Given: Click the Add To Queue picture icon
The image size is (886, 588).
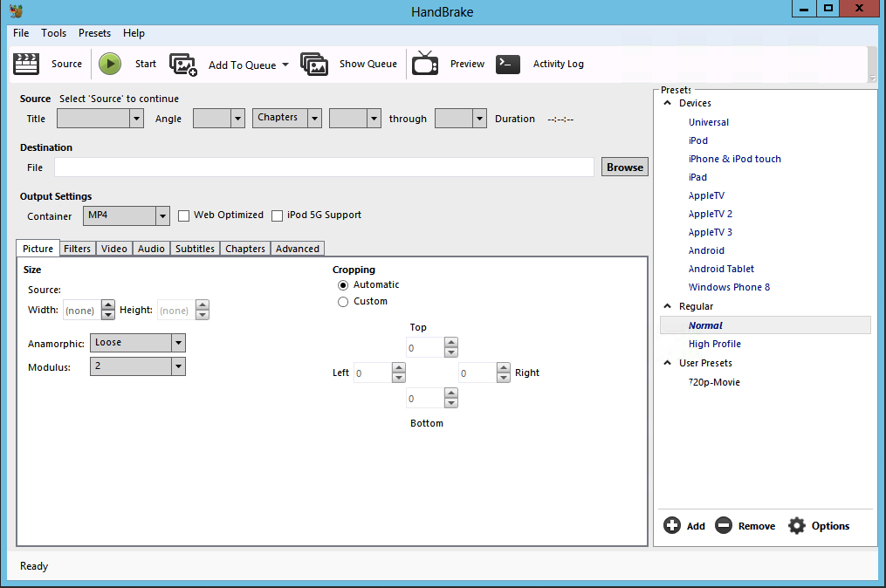Looking at the screenshot, I should coord(183,65).
